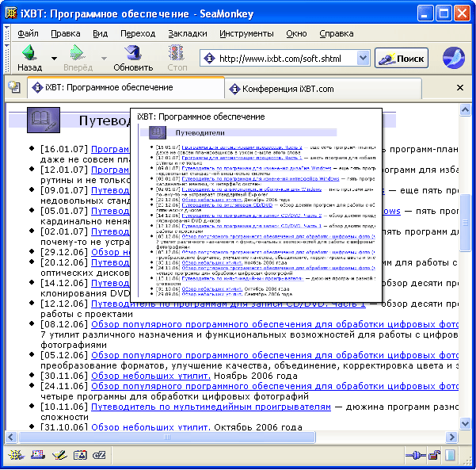Open the Закладки menu
476x470 pixels.
click(x=188, y=33)
